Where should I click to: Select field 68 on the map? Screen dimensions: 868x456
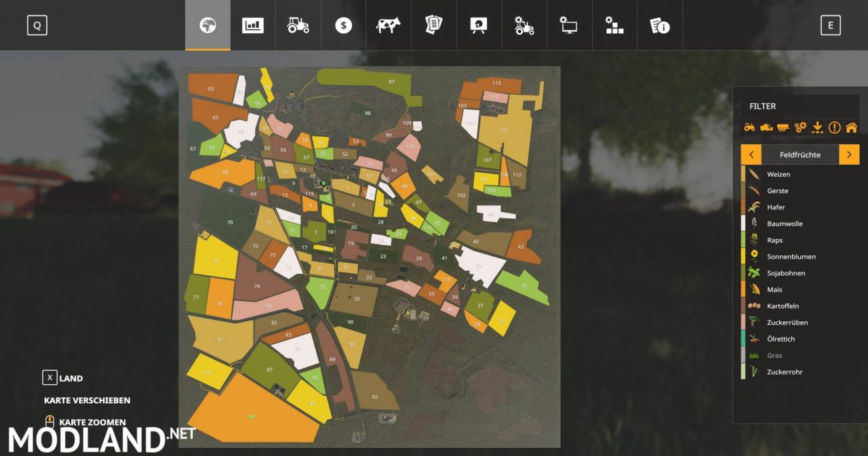225,171
